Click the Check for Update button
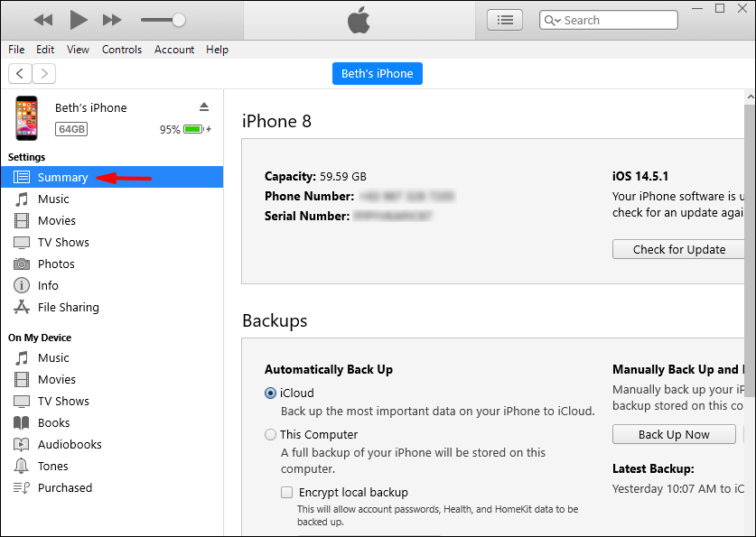The width and height of the screenshot is (756, 537). 679,249
